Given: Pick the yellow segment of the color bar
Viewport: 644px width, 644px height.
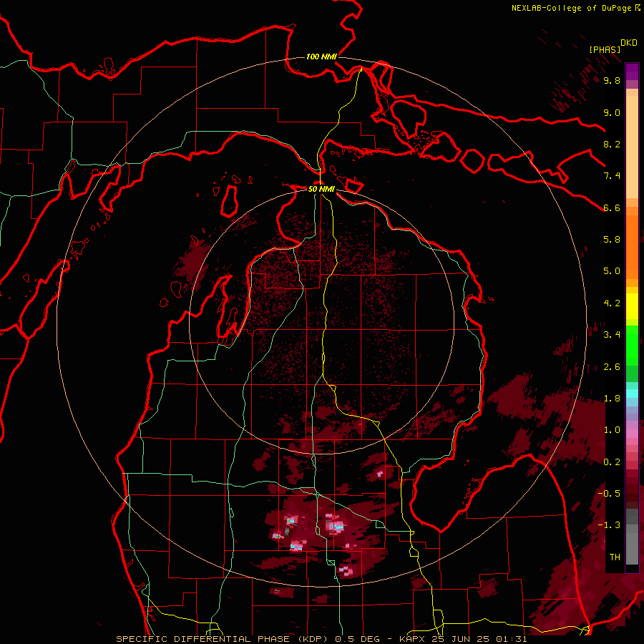Looking at the screenshot, I should point(632,307).
